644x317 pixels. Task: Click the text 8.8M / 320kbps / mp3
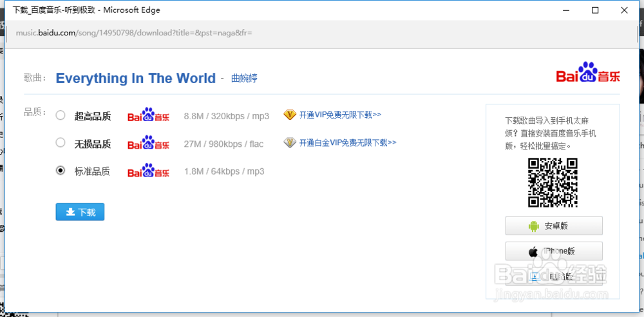227,117
